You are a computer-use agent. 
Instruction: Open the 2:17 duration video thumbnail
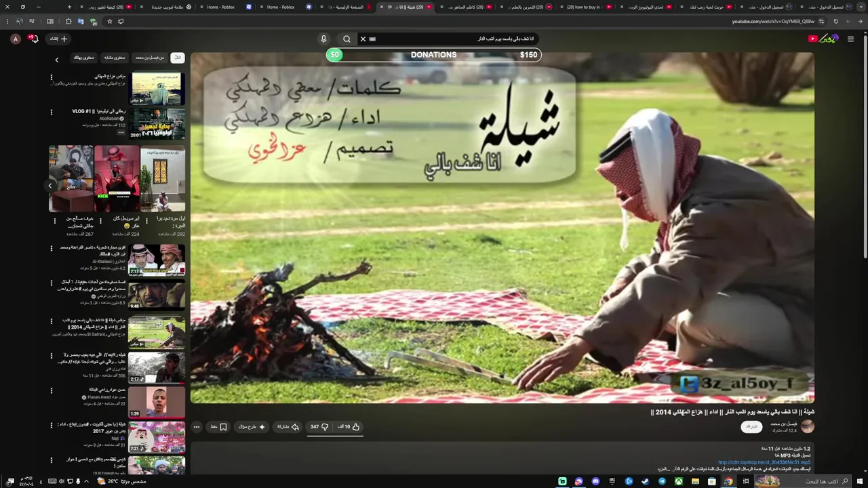point(157,367)
